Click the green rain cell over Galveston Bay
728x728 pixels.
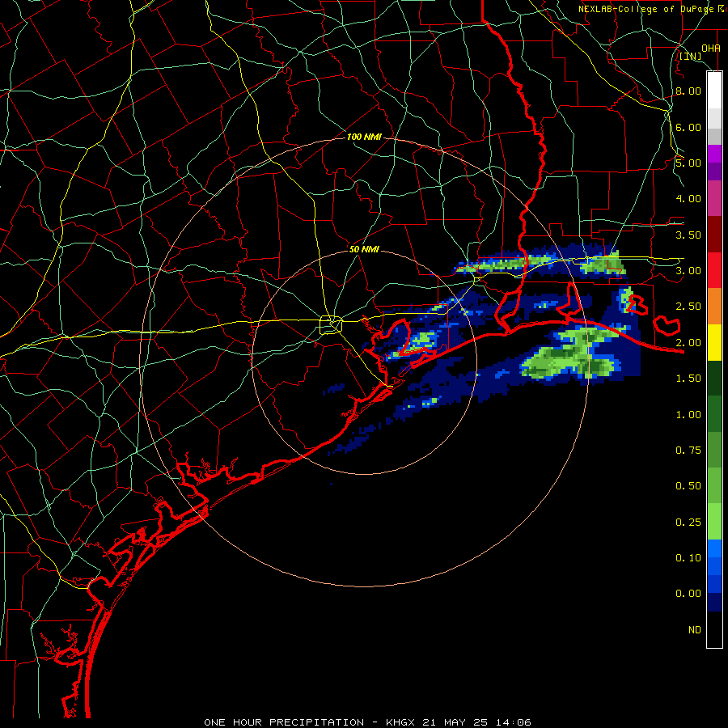[x=420, y=341]
